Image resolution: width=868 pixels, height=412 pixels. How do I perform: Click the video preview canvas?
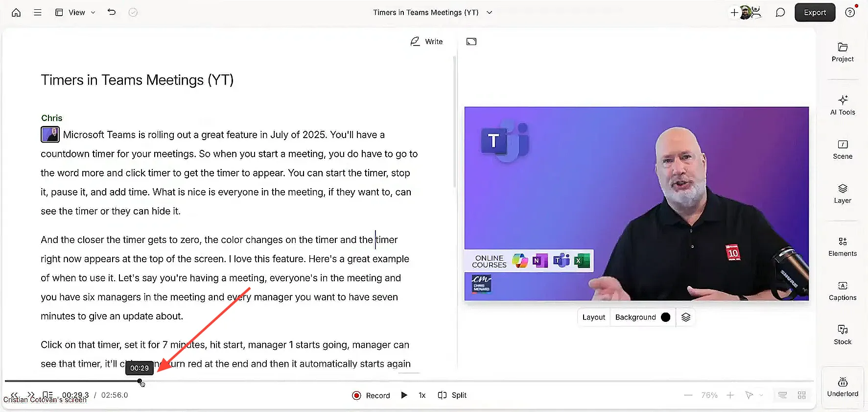point(636,203)
